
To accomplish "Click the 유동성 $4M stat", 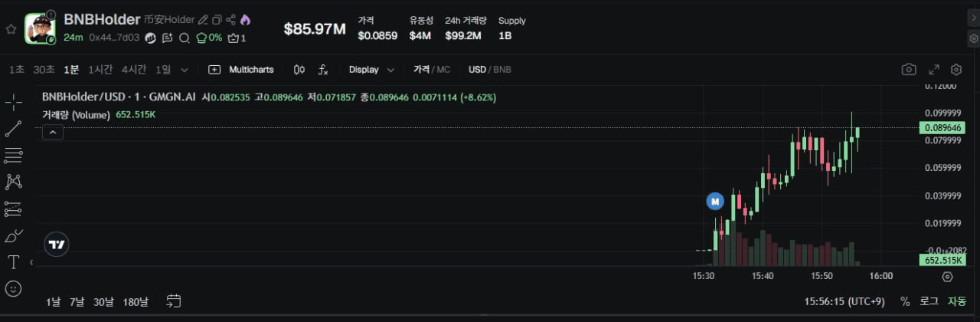I will click(420, 28).
